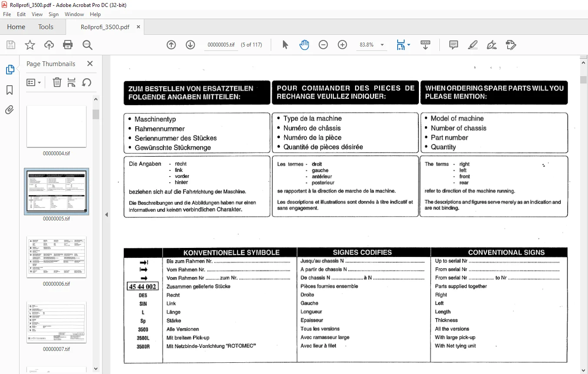Delete selected page with trash icon

tap(57, 82)
